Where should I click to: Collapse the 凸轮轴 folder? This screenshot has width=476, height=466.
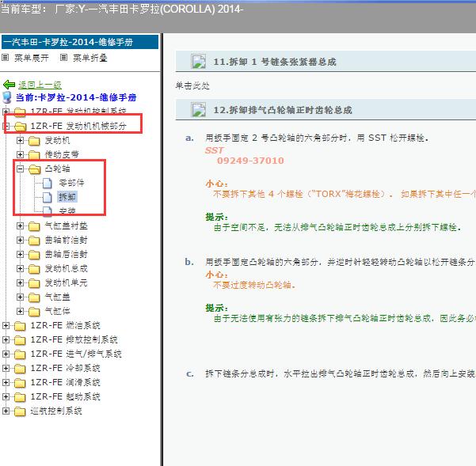pyautogui.click(x=20, y=169)
